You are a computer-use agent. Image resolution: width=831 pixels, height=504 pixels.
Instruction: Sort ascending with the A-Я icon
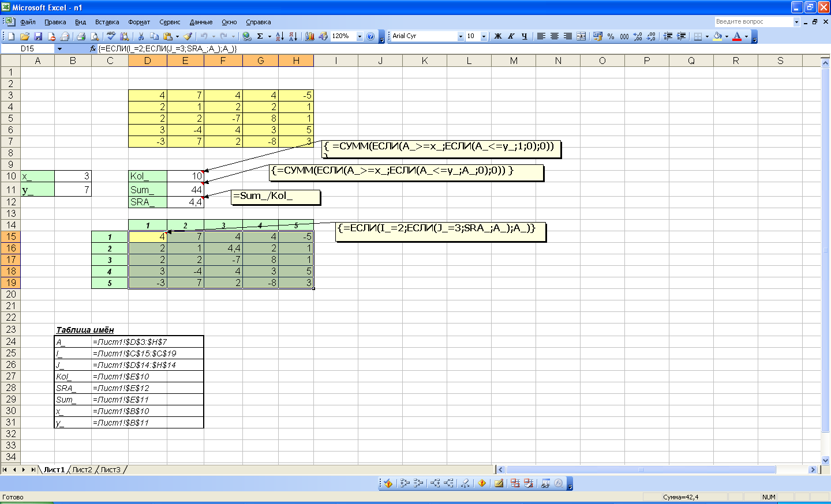[x=280, y=36]
